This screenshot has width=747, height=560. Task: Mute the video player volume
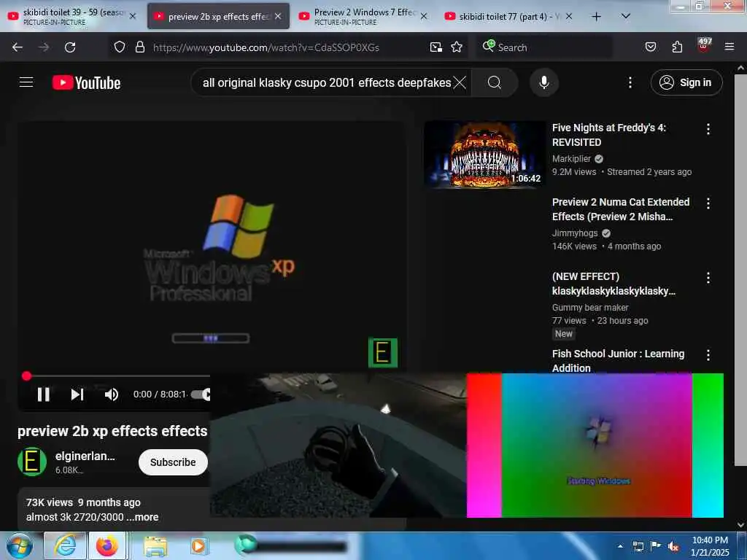click(x=112, y=394)
